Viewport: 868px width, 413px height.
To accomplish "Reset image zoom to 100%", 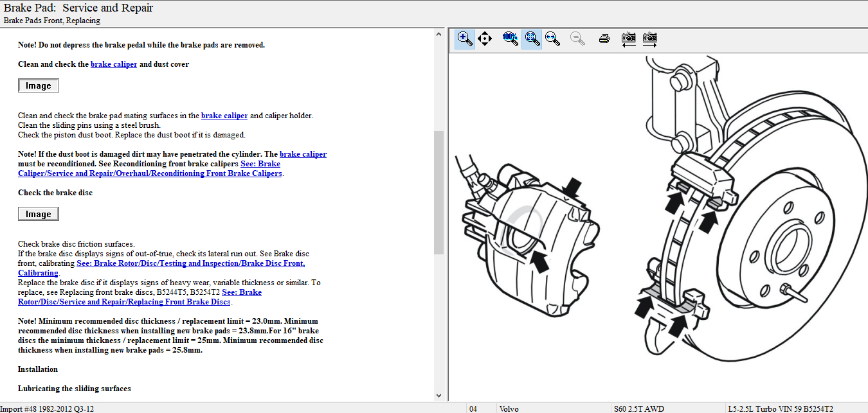I will (511, 39).
